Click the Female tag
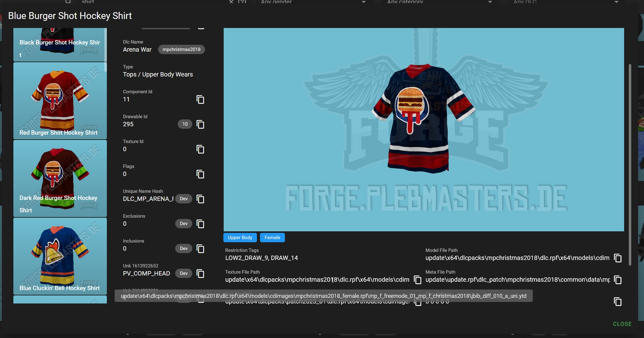This screenshot has width=644, height=338. (x=272, y=238)
